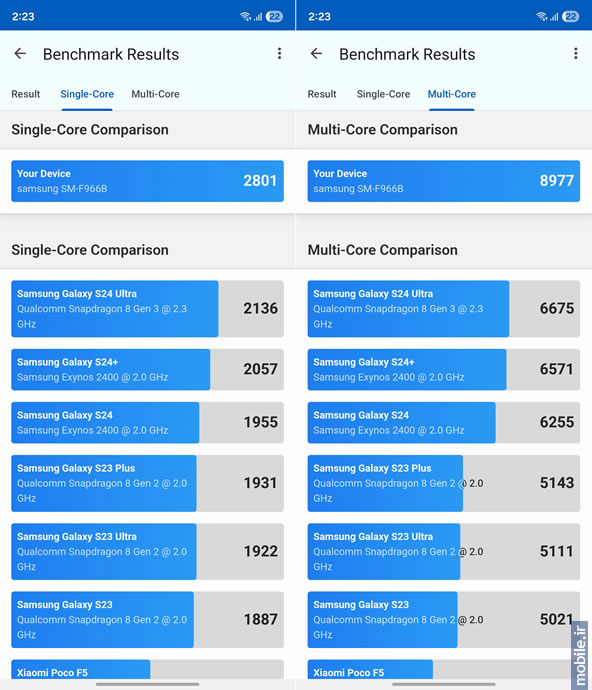Select Single-Core tab on right screen
The image size is (592, 690).
tap(383, 94)
